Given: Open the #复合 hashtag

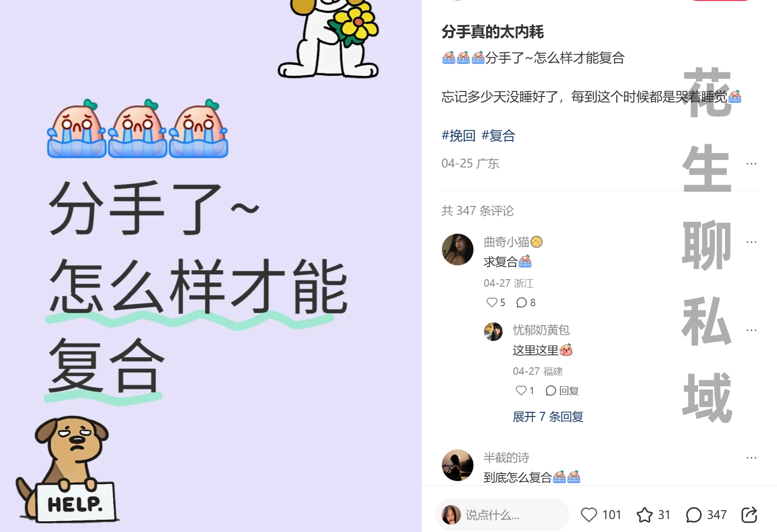Looking at the screenshot, I should click(x=499, y=135).
